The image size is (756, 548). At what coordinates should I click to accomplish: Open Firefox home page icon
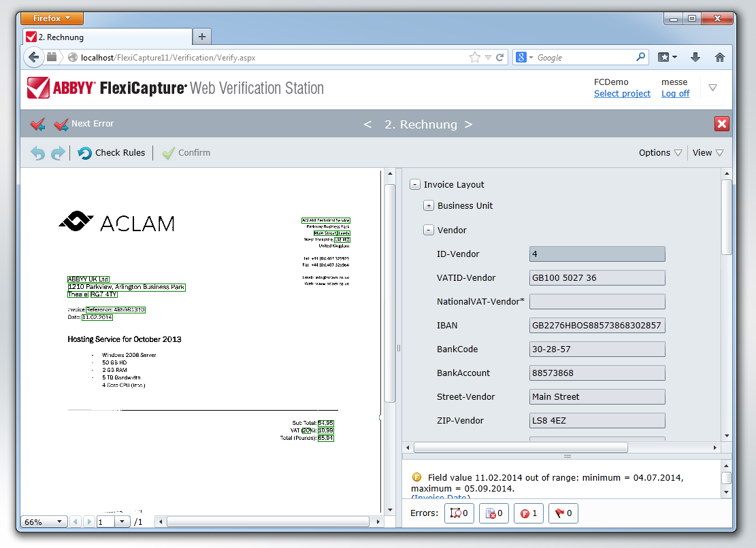[719, 58]
